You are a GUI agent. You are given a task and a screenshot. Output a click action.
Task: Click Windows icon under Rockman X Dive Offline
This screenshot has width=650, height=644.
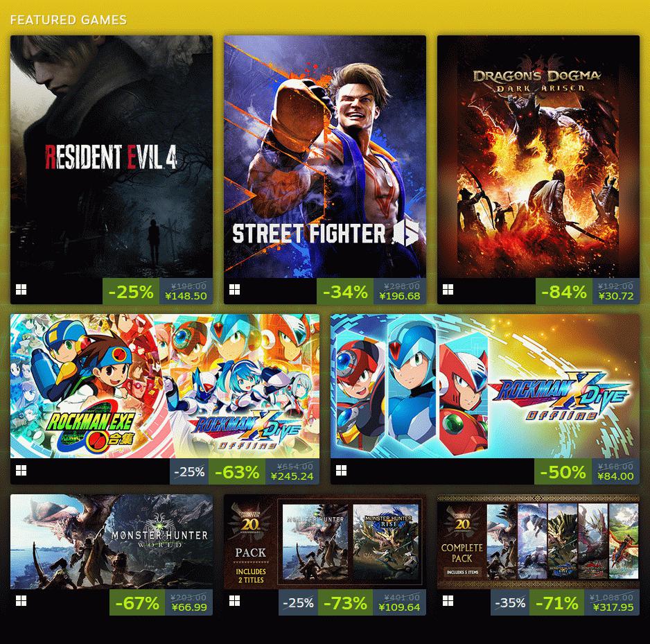coord(341,470)
